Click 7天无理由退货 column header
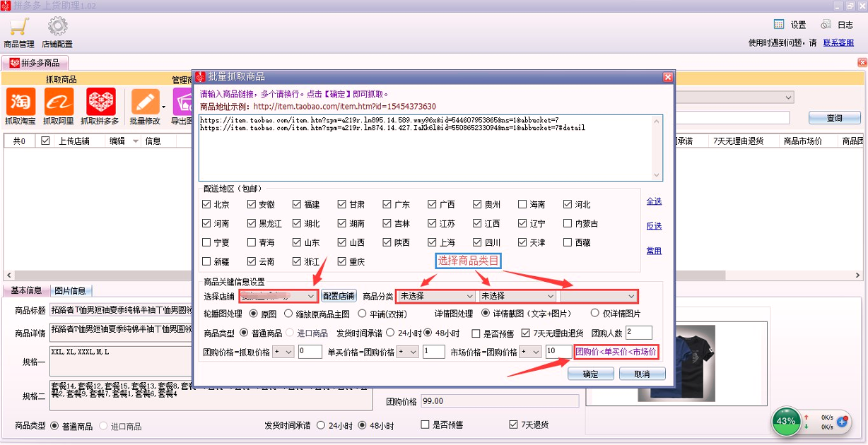This screenshot has height=445, width=868. point(739,141)
